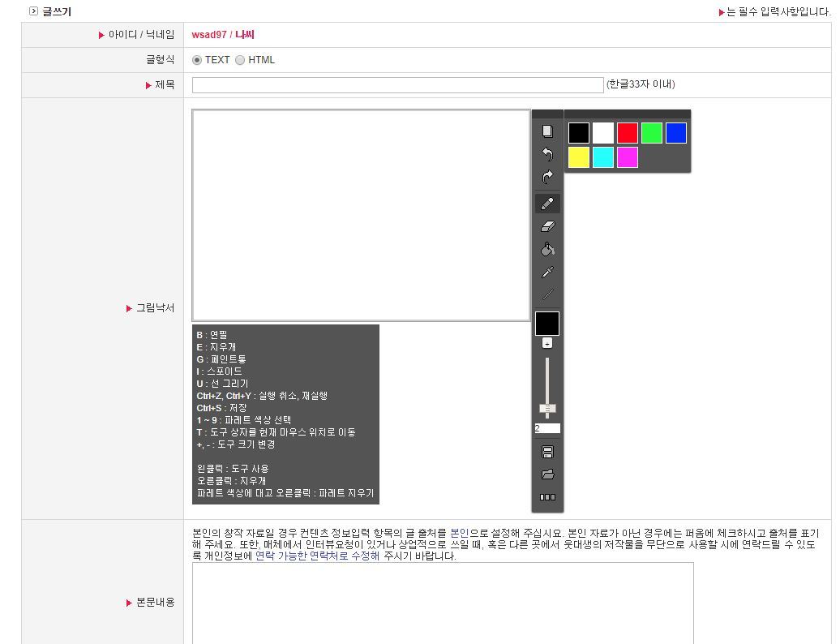The image size is (840, 644).
Task: Click the new canvas page icon
Action: click(547, 131)
